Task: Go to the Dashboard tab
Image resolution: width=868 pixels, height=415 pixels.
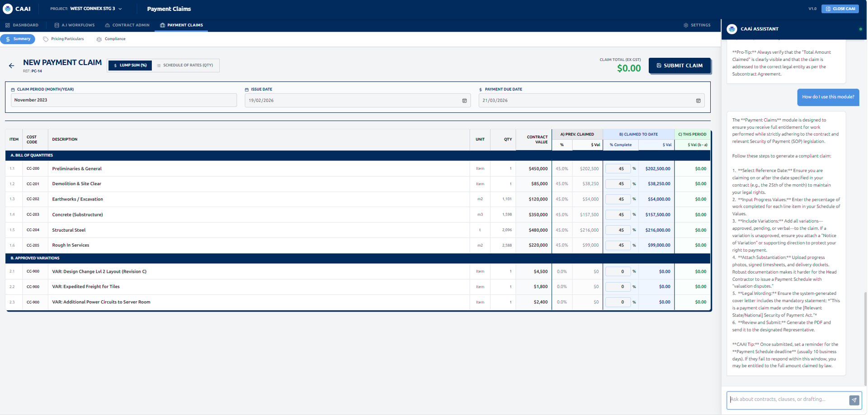Action: click(x=22, y=25)
